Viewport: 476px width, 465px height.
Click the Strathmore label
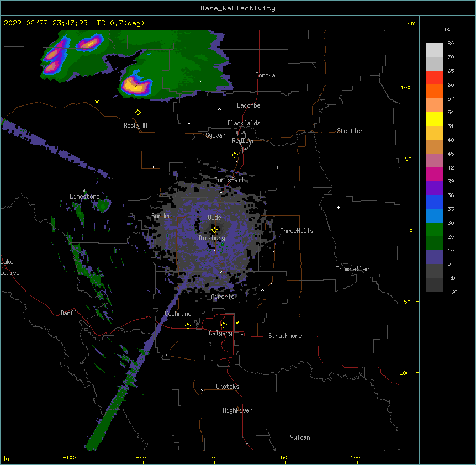(285, 336)
